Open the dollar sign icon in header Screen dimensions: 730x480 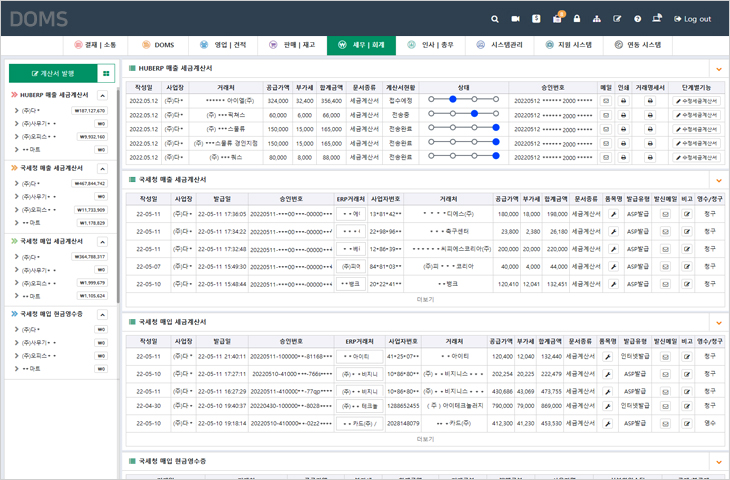coord(536,19)
